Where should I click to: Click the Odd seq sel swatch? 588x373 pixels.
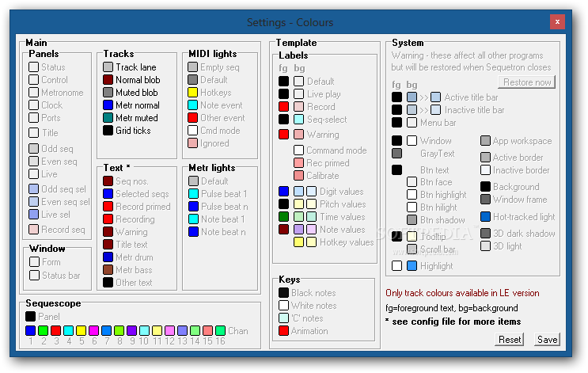(x=34, y=189)
